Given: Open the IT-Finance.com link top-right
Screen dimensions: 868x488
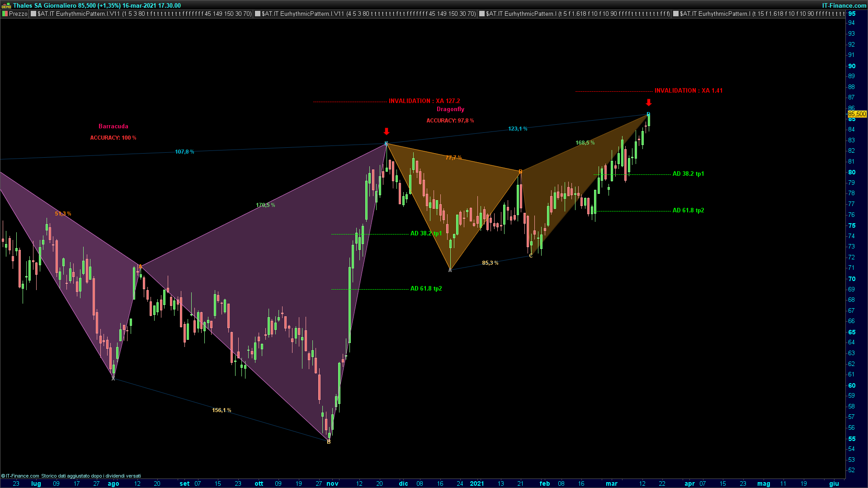Looking at the screenshot, I should 844,5.
